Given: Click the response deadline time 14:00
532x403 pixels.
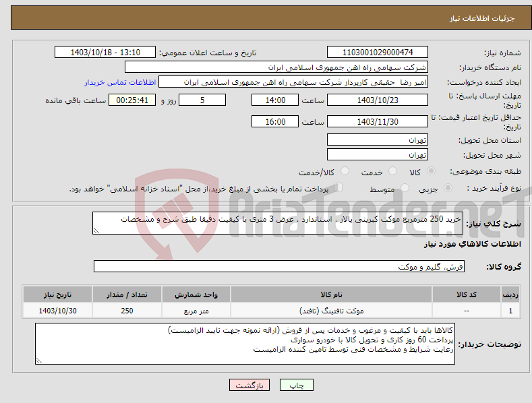Looking at the screenshot, I should click(x=275, y=100).
